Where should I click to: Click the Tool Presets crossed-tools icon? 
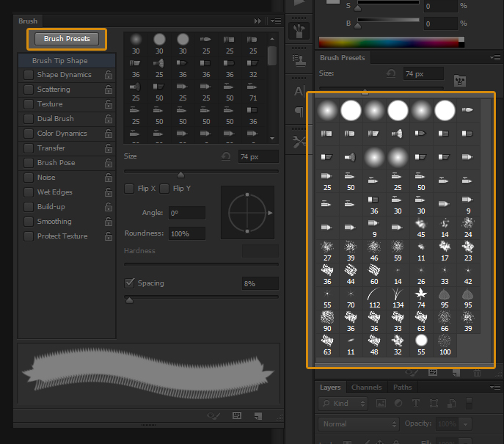[x=299, y=141]
